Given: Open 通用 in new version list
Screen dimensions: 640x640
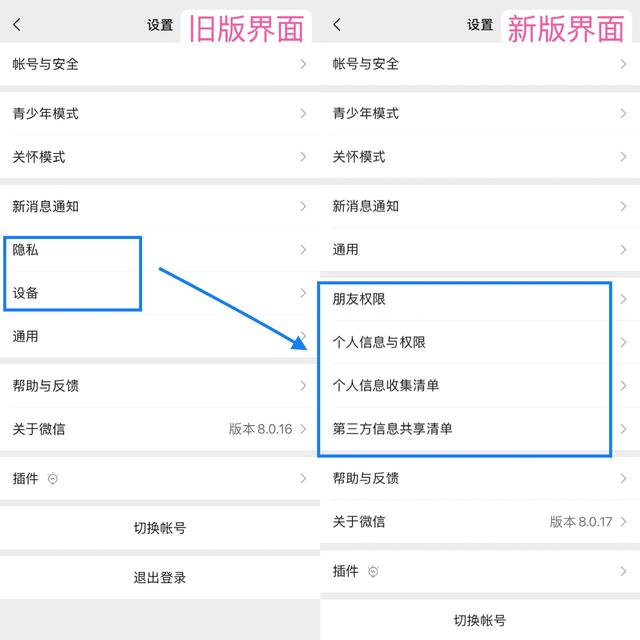Looking at the screenshot, I should [x=480, y=249].
